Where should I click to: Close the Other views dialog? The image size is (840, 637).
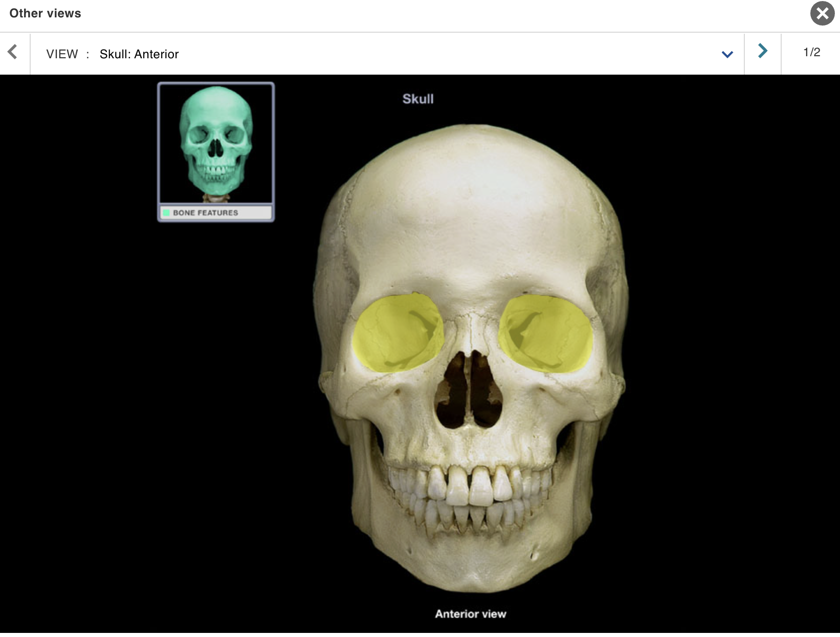tap(822, 13)
